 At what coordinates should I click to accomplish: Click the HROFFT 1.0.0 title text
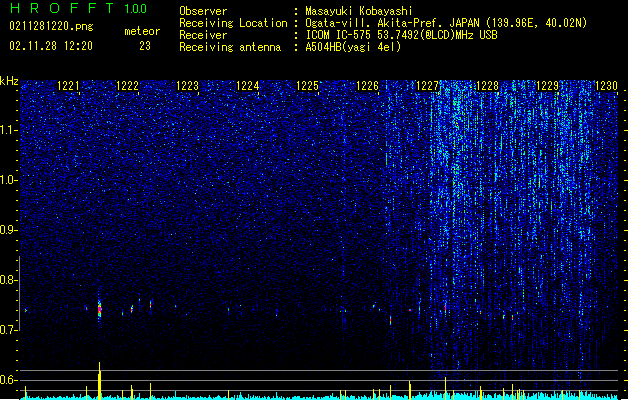pos(79,8)
